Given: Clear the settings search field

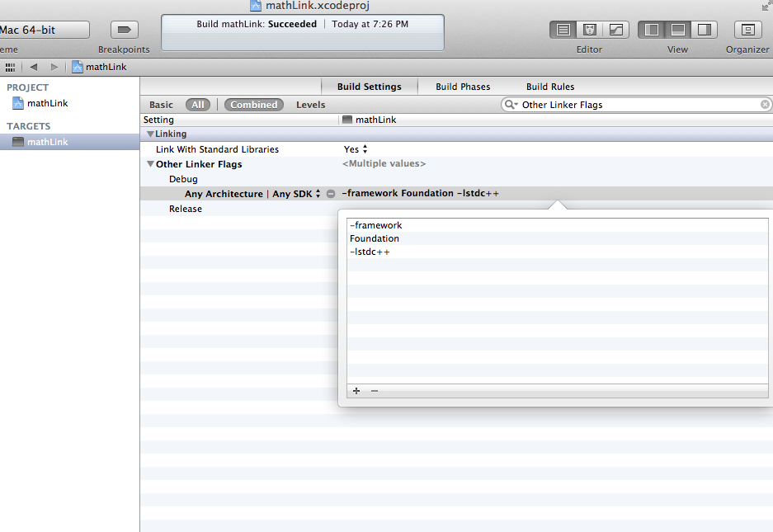Looking at the screenshot, I should (765, 105).
